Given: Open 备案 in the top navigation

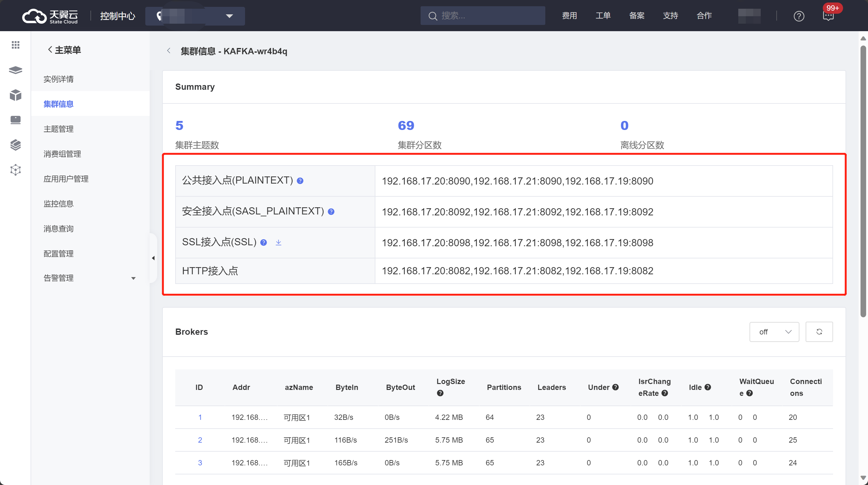Looking at the screenshot, I should pyautogui.click(x=637, y=16).
